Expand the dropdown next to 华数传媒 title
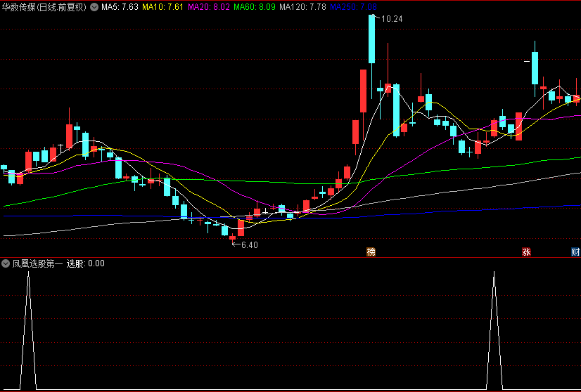Image resolution: width=581 pixels, height=392 pixels. (x=94, y=7)
